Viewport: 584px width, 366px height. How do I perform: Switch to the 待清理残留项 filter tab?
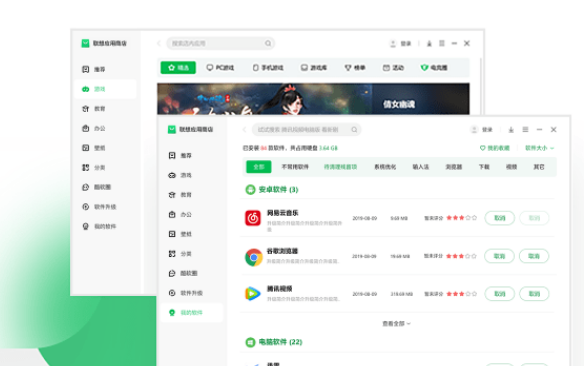click(340, 167)
